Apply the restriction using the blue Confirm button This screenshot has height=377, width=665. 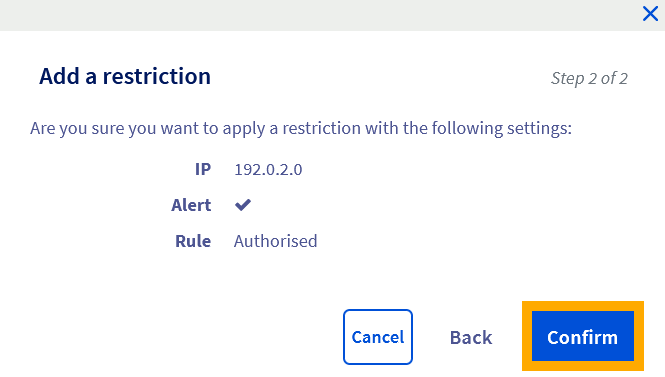(x=583, y=337)
